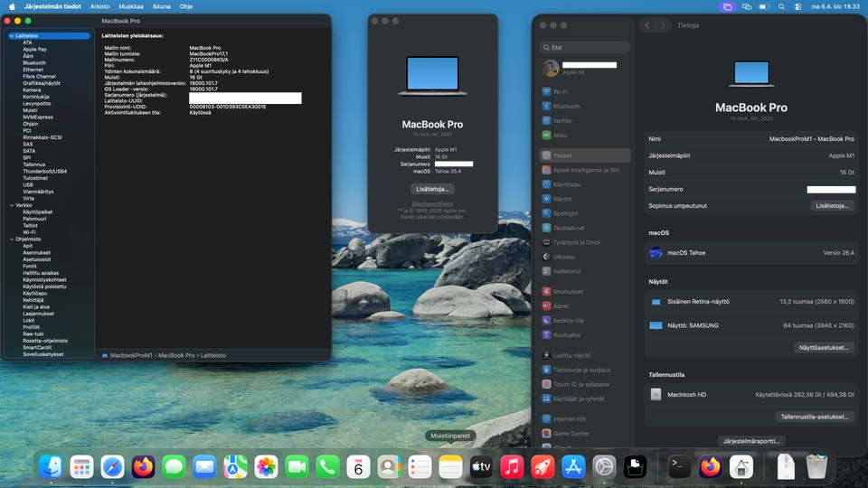Select Sovelluskehykset in software tree
The width and height of the screenshot is (868, 488).
point(43,354)
